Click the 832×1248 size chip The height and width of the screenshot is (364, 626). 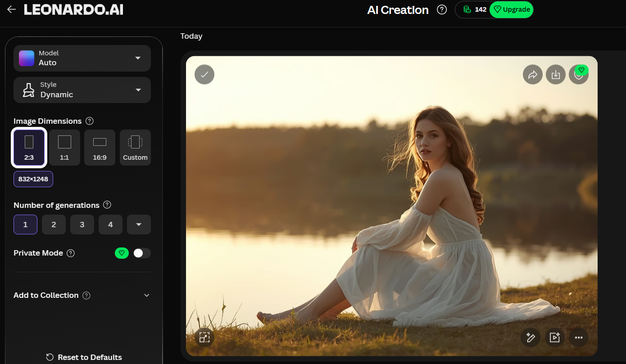tap(33, 179)
